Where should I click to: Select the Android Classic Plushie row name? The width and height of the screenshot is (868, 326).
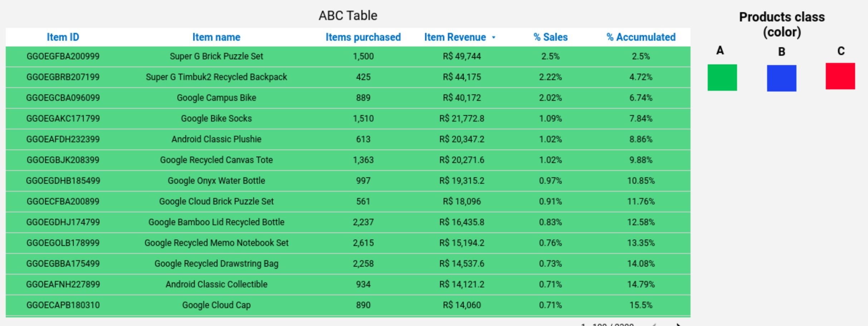[x=216, y=139]
